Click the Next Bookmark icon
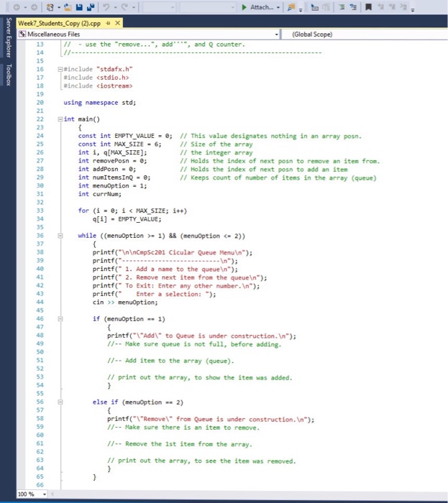The height and width of the screenshot is (503, 448). click(392, 7)
